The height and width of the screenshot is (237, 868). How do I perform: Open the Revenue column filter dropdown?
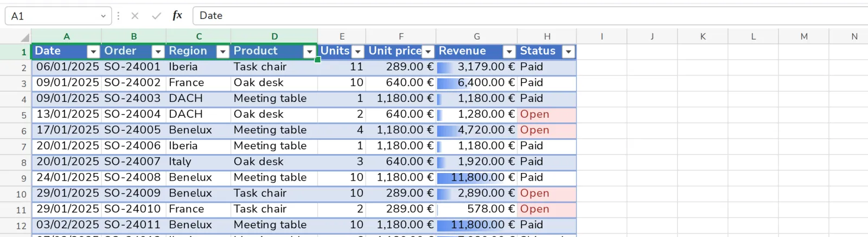509,52
